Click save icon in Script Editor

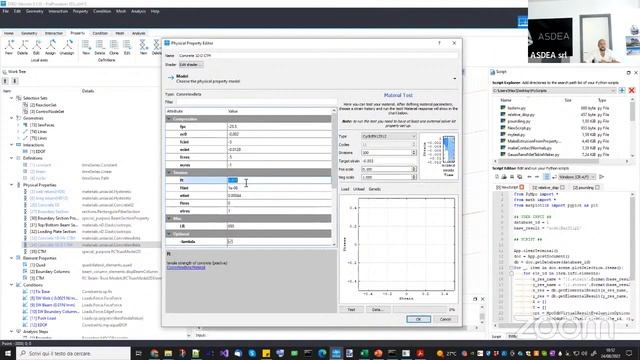[x=512, y=177]
